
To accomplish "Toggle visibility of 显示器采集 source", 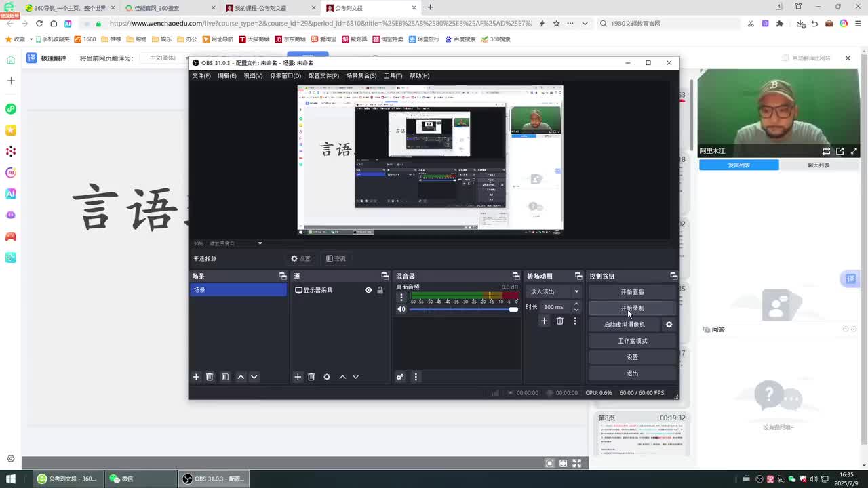I will click(x=368, y=290).
